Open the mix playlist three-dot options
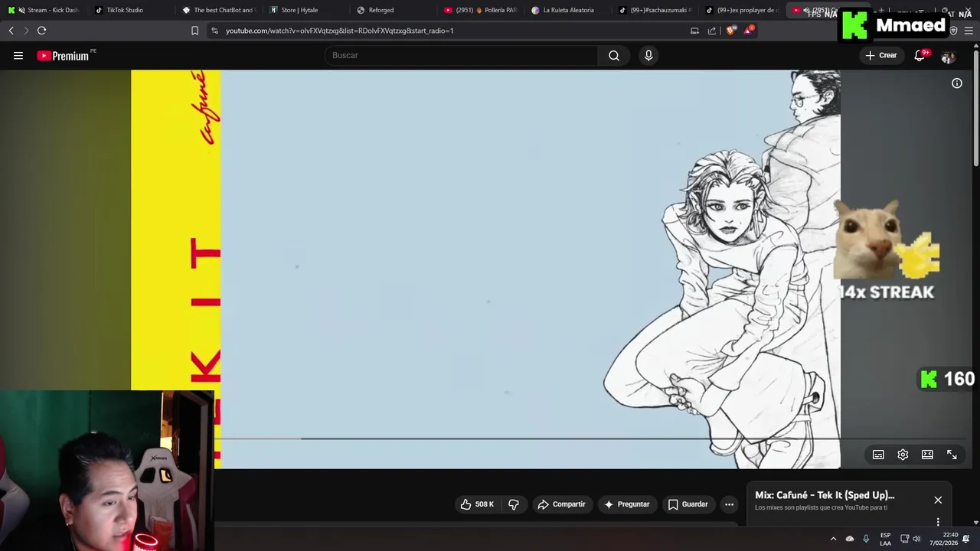 (x=938, y=522)
